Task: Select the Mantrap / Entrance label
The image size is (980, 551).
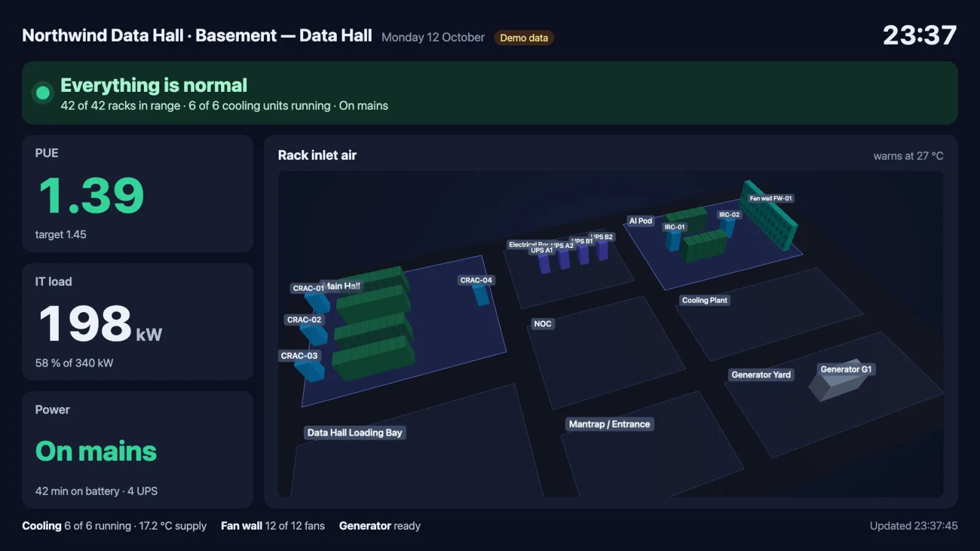Action: [609, 424]
